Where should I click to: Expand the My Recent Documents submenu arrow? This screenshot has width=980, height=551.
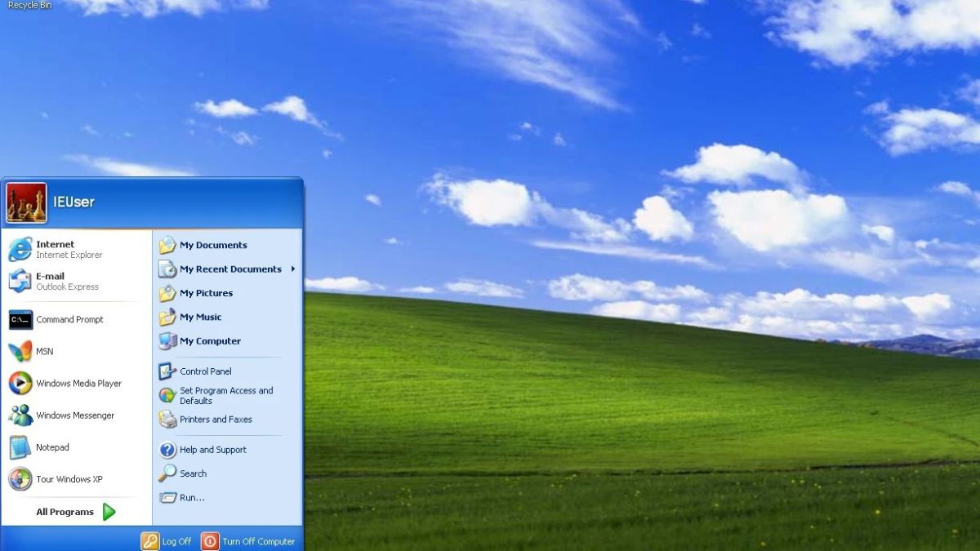tap(293, 269)
